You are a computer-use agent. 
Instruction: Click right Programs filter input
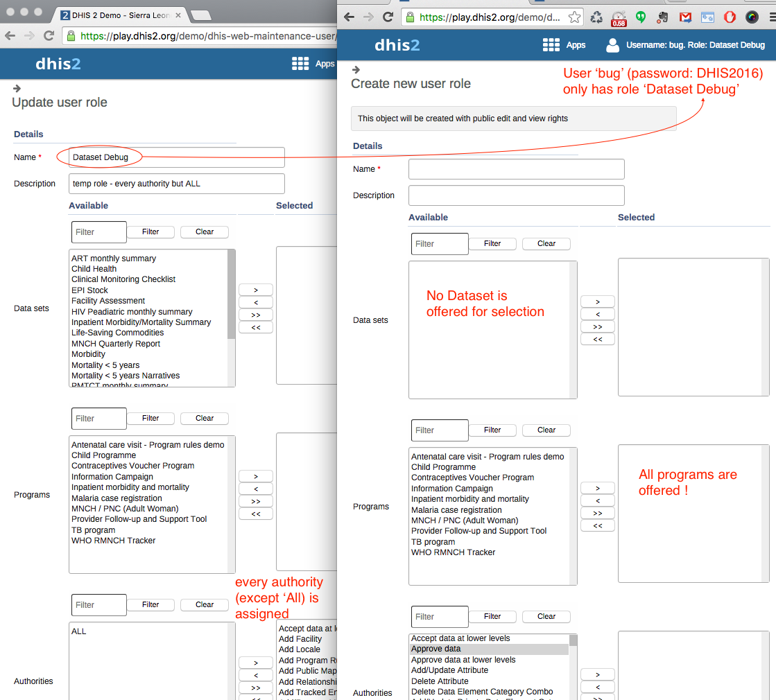tap(440, 430)
